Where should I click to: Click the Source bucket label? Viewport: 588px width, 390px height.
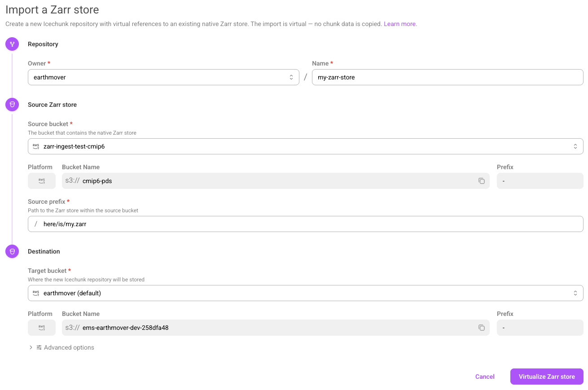(x=48, y=124)
